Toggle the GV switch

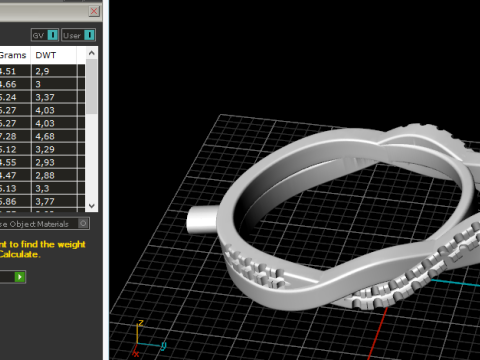tap(45, 35)
